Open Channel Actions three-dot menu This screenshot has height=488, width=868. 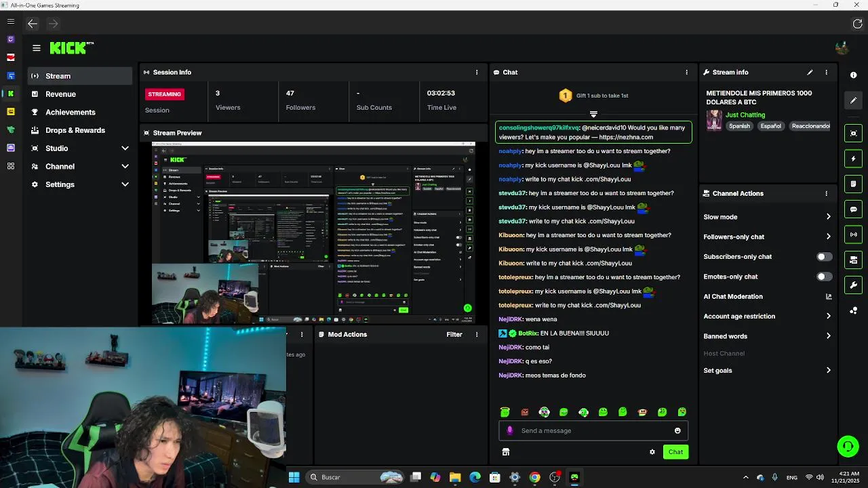click(826, 193)
